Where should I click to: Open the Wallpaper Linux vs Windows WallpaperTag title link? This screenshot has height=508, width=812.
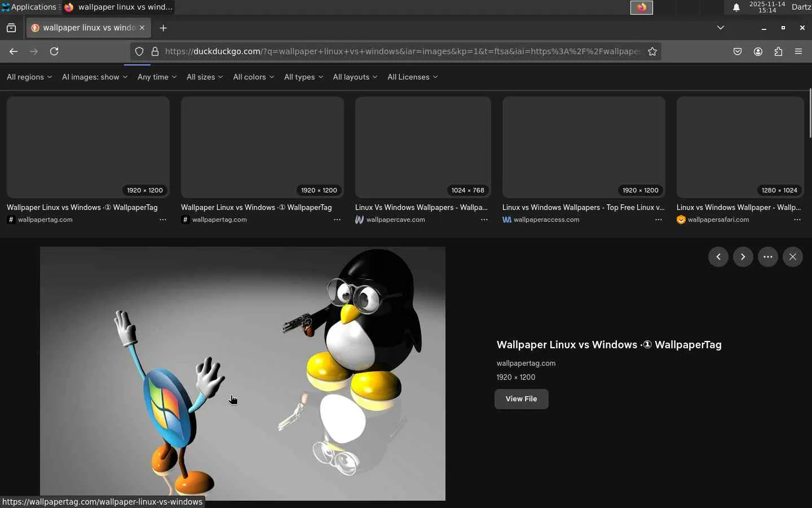tap(609, 345)
